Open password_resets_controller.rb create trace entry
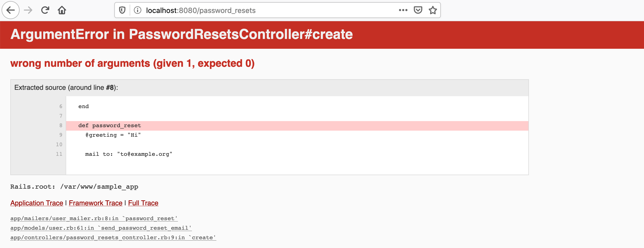Viewport: 644px width, 248px height. coord(113,237)
